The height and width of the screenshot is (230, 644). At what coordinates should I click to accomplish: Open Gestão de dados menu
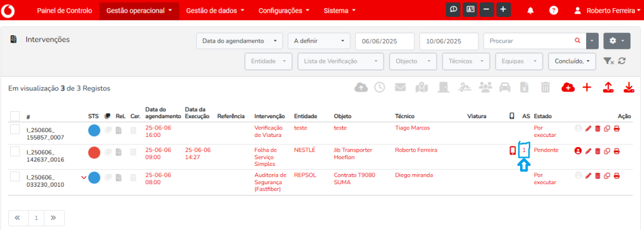click(x=215, y=11)
